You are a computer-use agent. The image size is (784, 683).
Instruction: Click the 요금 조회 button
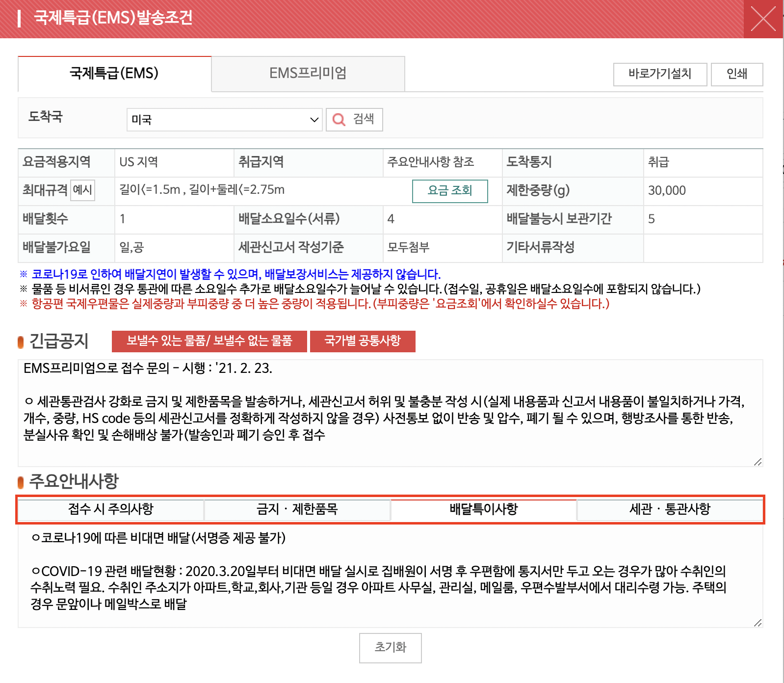coord(450,191)
